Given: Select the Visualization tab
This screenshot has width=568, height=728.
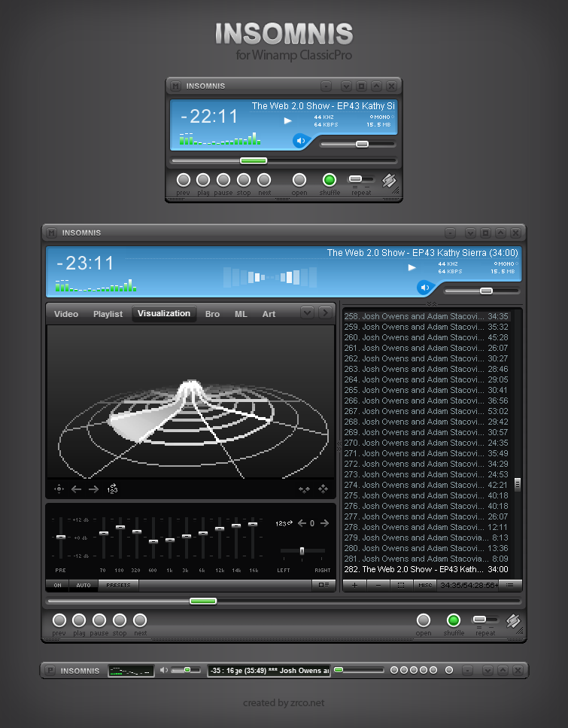Looking at the screenshot, I should pyautogui.click(x=164, y=313).
